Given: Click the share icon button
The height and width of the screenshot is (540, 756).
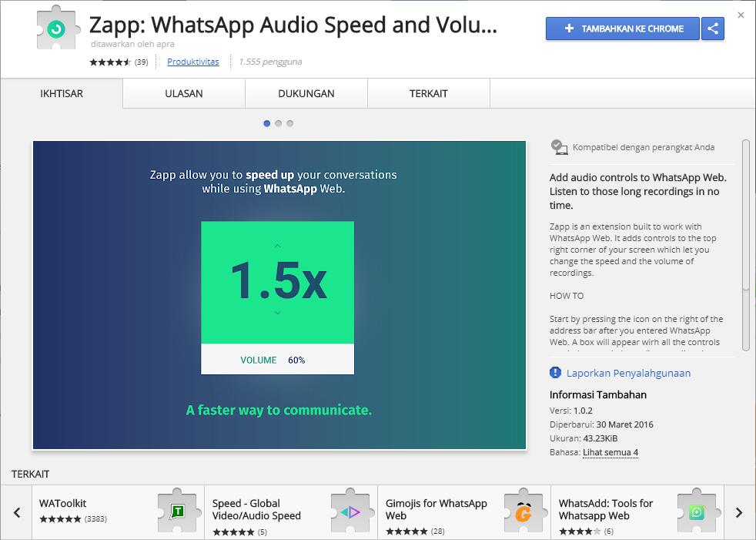Looking at the screenshot, I should 713,29.
